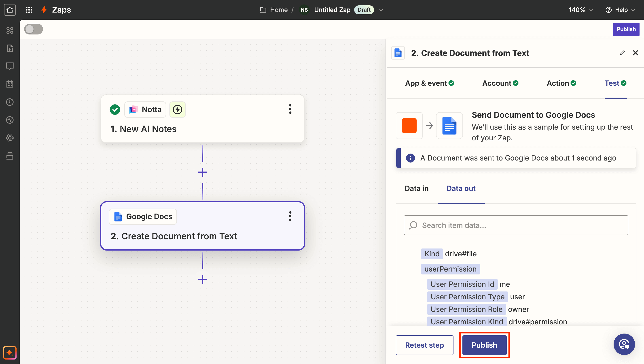Open the Google Docs step three-dot menu

[x=290, y=216]
